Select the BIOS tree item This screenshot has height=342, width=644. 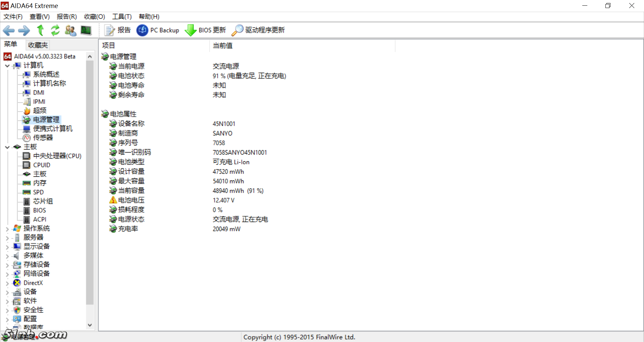[x=39, y=210]
